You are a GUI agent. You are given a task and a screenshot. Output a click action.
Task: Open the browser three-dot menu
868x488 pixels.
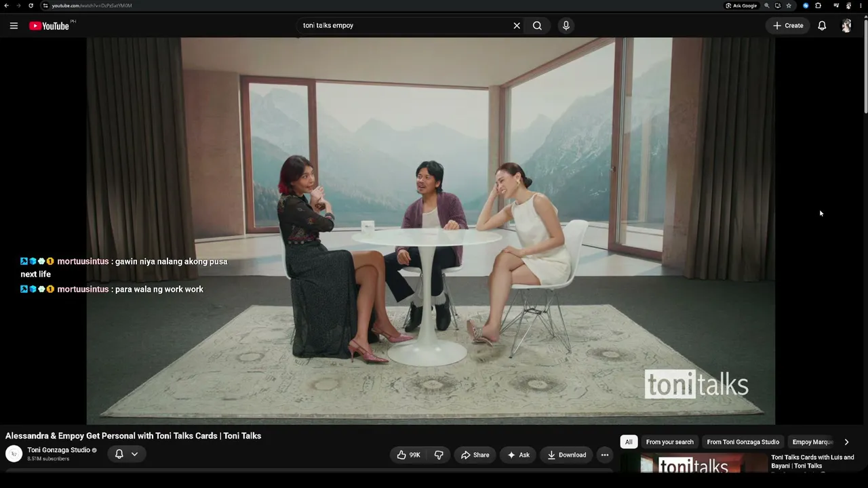(861, 5)
